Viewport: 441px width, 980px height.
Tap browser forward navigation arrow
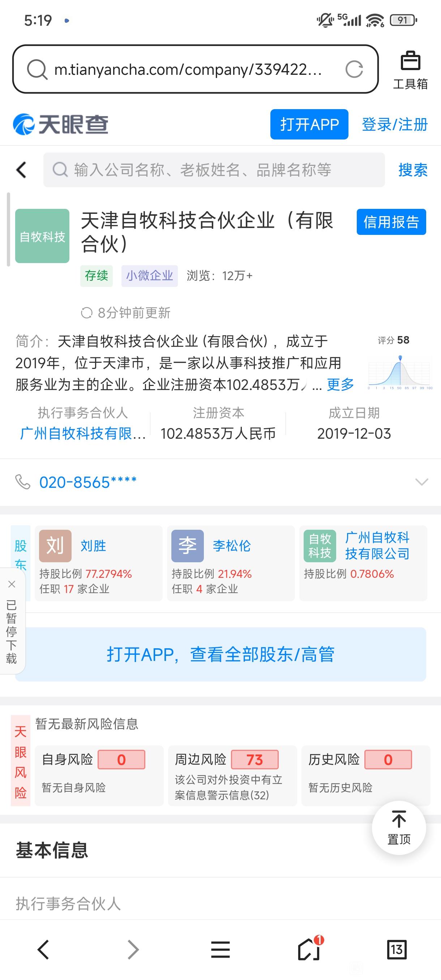point(132,949)
